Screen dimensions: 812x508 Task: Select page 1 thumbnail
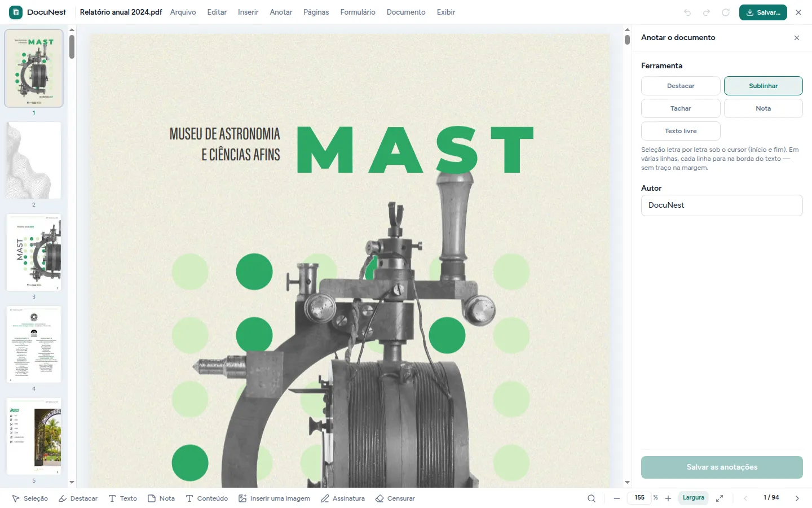point(34,68)
